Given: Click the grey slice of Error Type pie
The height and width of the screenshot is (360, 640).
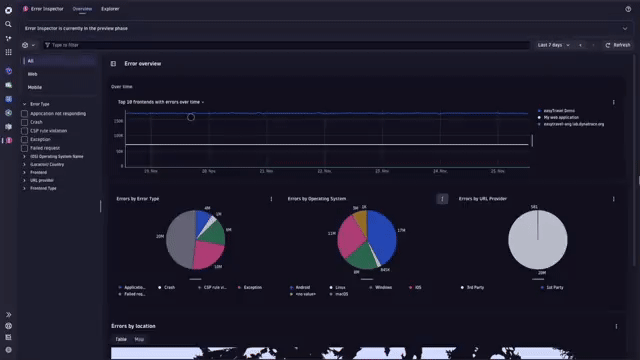Looking at the screenshot, I should pyautogui.click(x=180, y=240).
